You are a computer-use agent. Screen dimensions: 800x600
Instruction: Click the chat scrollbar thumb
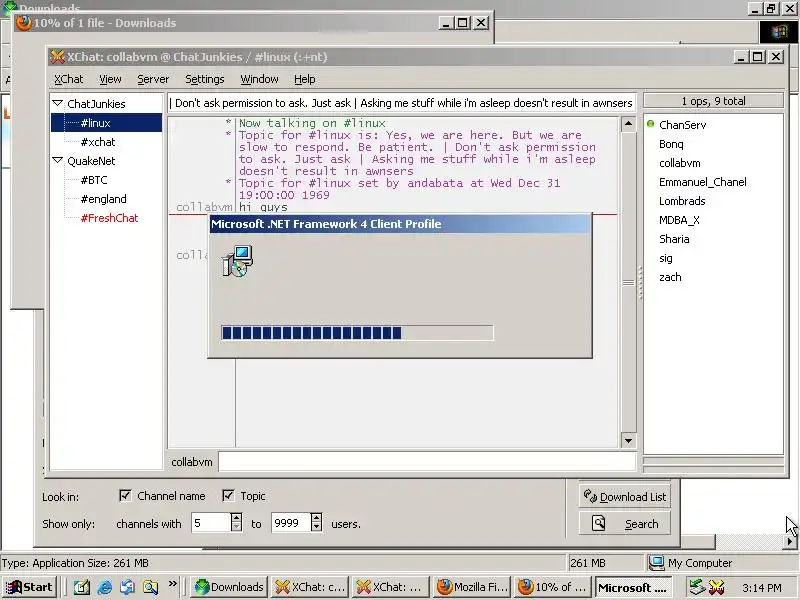629,283
